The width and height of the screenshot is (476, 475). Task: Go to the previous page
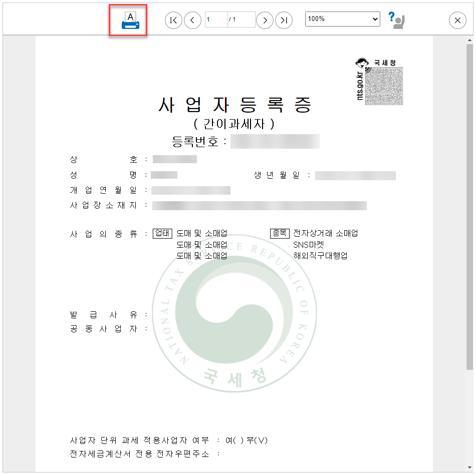(x=192, y=21)
